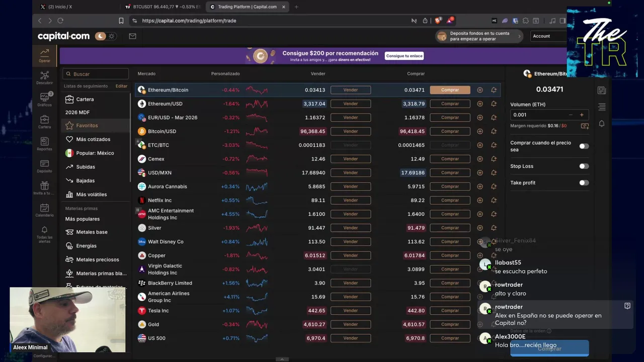The width and height of the screenshot is (644, 362).
Task: Click Vender for Ethereum/Bitcoin
Action: click(351, 90)
